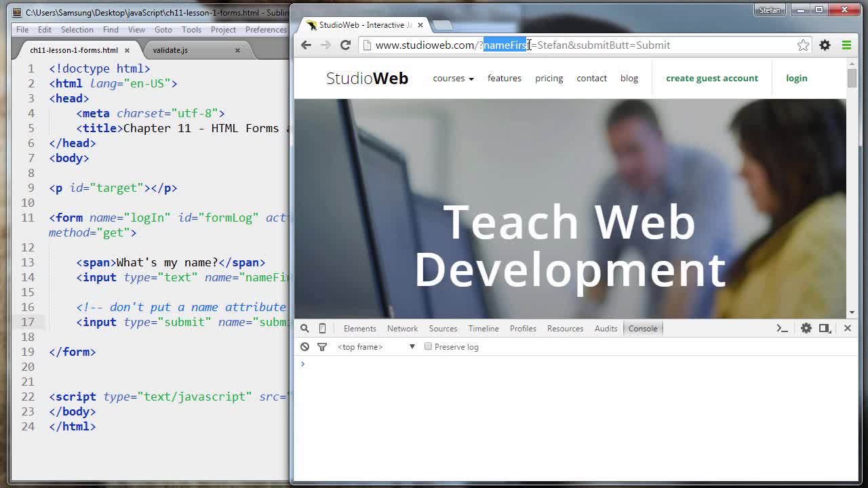Image resolution: width=868 pixels, height=488 pixels.
Task: Open the top frame dropdown in console
Action: (x=376, y=346)
